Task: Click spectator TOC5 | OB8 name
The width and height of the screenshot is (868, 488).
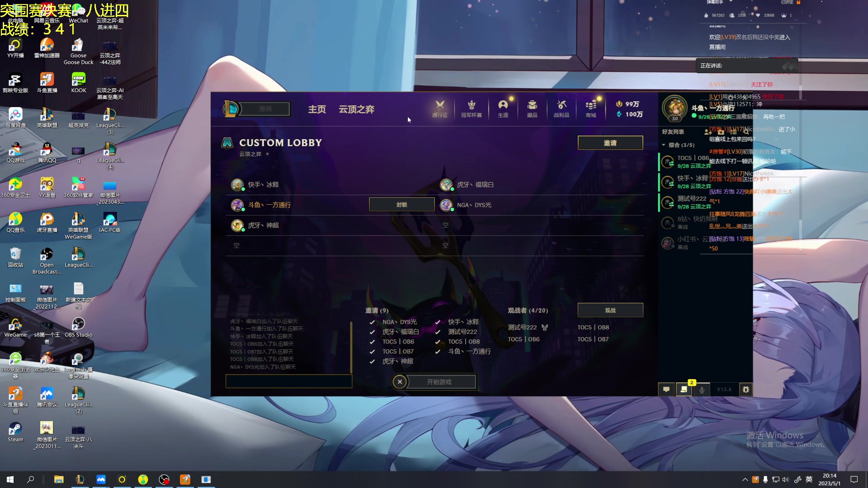Action: 593,327
